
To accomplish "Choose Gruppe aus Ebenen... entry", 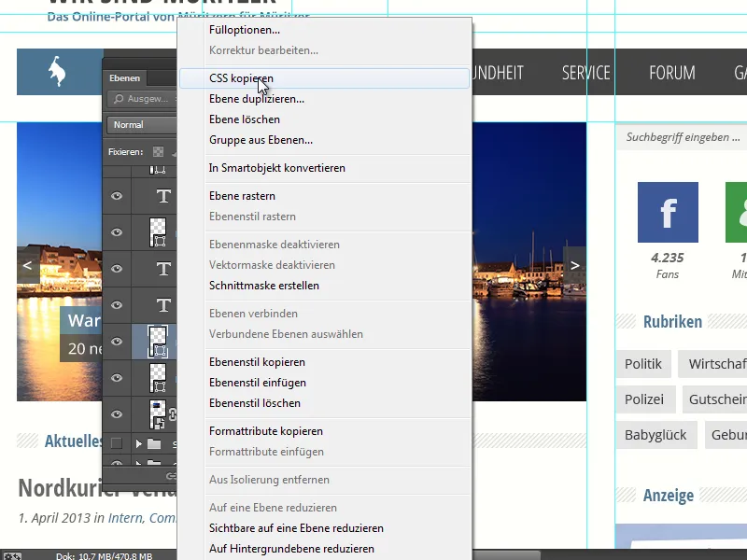I will [x=324, y=140].
